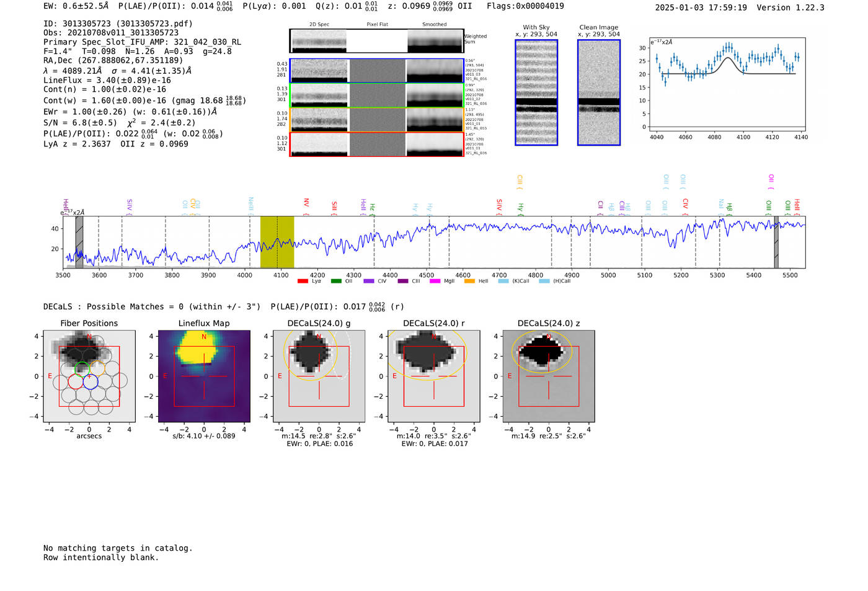Screen dimensions: 868x591
Task: Click the '2D Spec' column header
Action: pos(319,25)
